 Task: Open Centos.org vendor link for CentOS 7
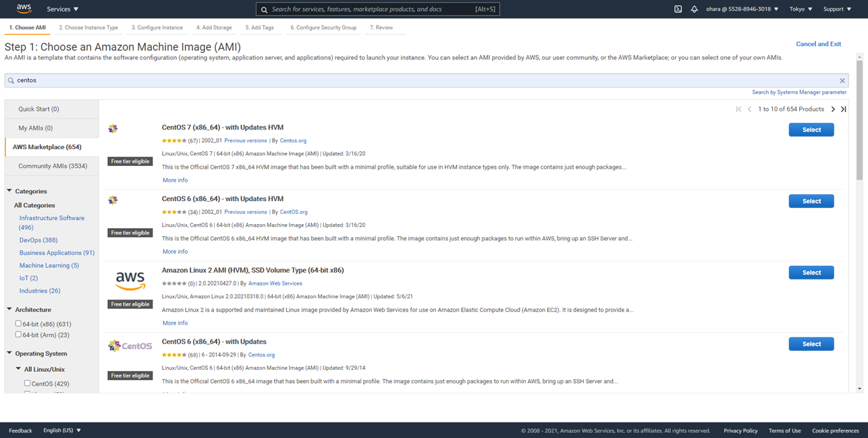click(293, 140)
